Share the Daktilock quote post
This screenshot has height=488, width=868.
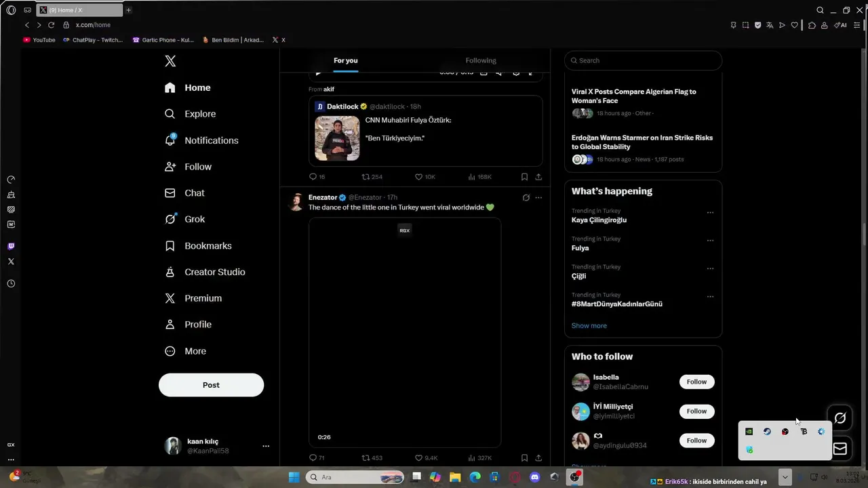tap(538, 177)
